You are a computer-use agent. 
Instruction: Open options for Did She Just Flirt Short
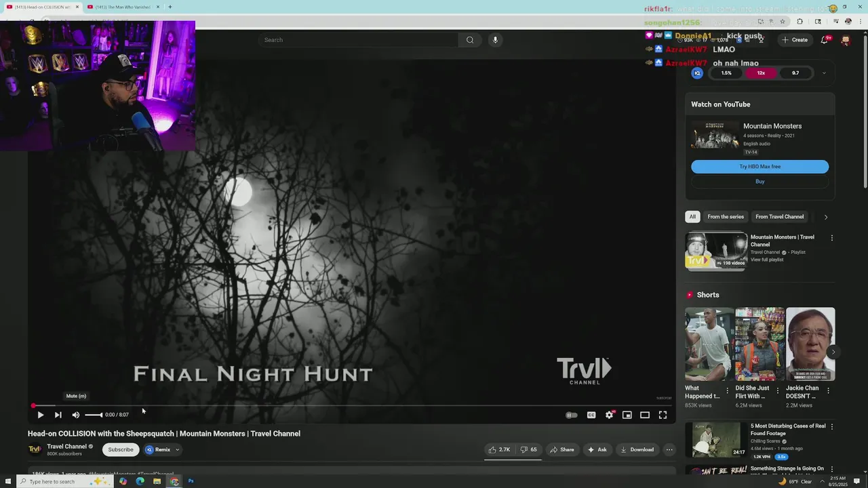[x=778, y=391]
